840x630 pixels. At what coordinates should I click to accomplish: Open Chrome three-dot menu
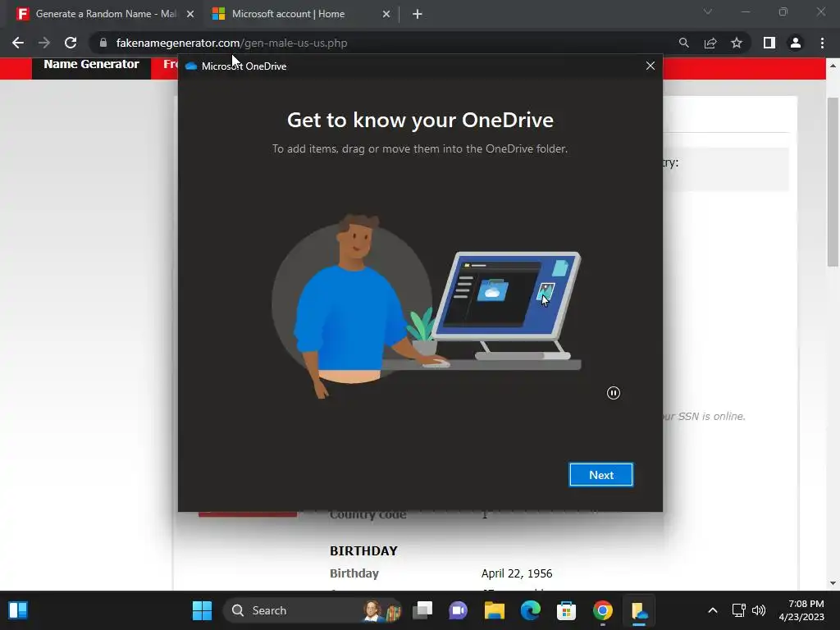coord(822,43)
